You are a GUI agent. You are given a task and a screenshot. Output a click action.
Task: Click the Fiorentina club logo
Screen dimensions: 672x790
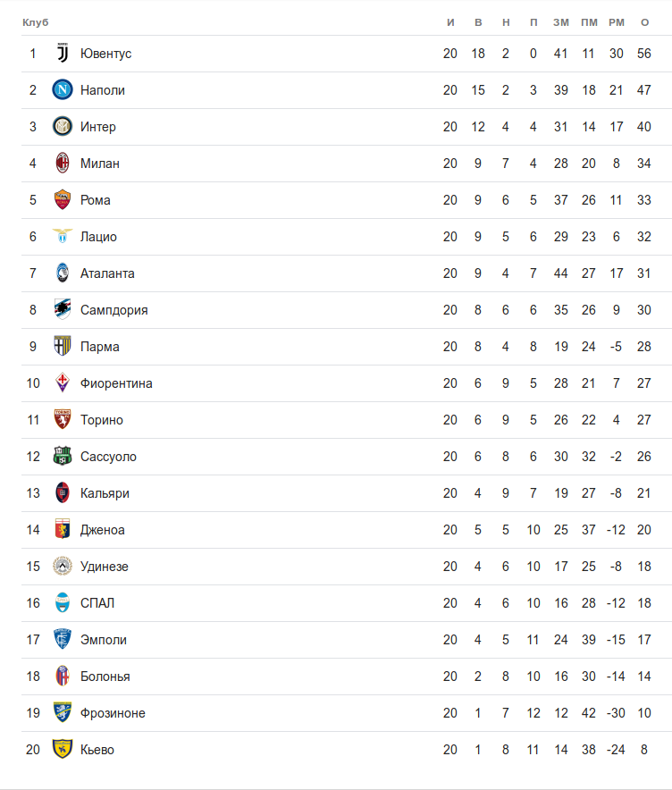(62, 383)
